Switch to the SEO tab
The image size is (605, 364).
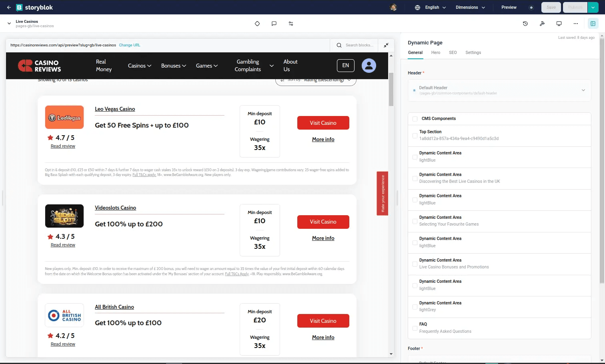tap(453, 53)
